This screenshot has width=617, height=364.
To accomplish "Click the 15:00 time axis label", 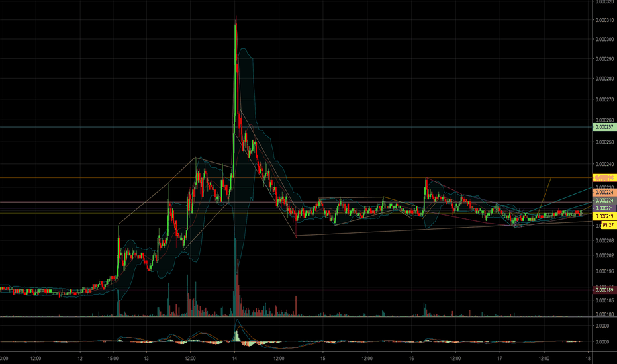I will click(113, 359).
